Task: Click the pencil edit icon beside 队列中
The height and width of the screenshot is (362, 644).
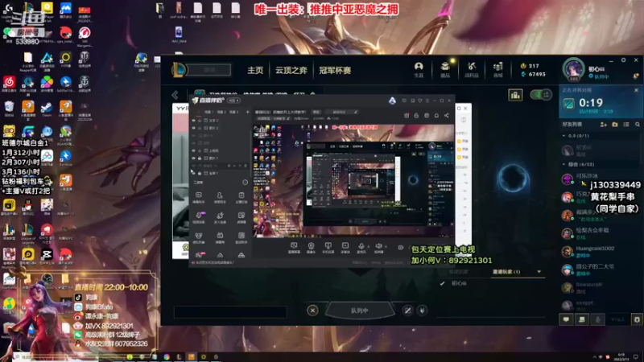Action: pyautogui.click(x=407, y=311)
